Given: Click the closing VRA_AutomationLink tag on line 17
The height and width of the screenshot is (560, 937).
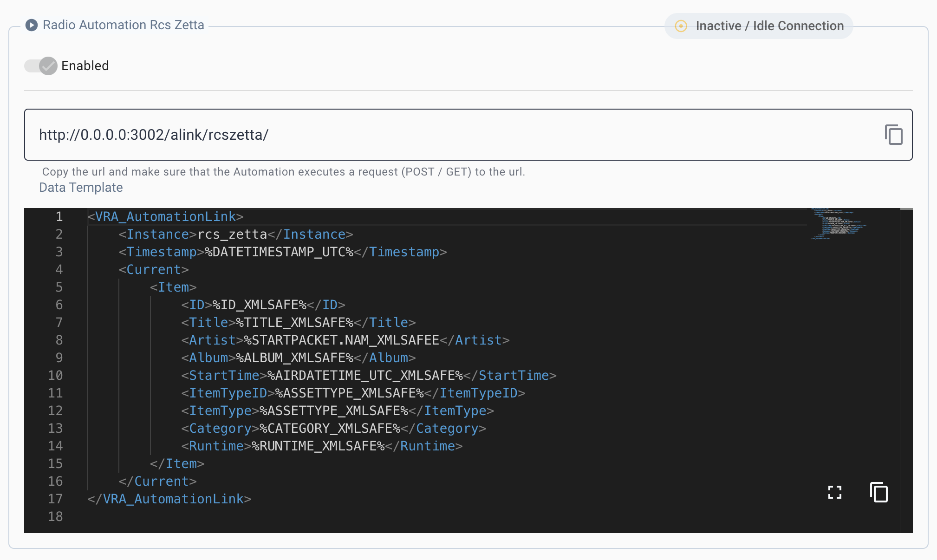Looking at the screenshot, I should [169, 499].
